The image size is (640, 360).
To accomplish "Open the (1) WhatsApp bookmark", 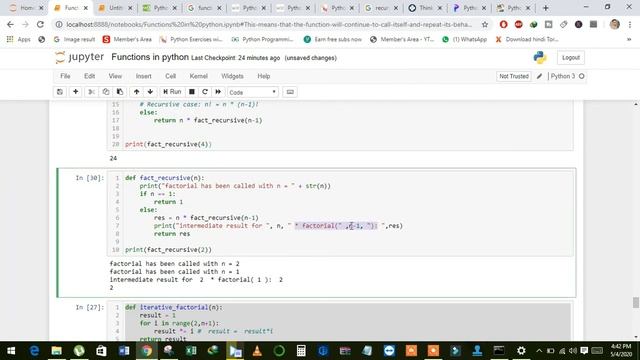I will 464,40.
